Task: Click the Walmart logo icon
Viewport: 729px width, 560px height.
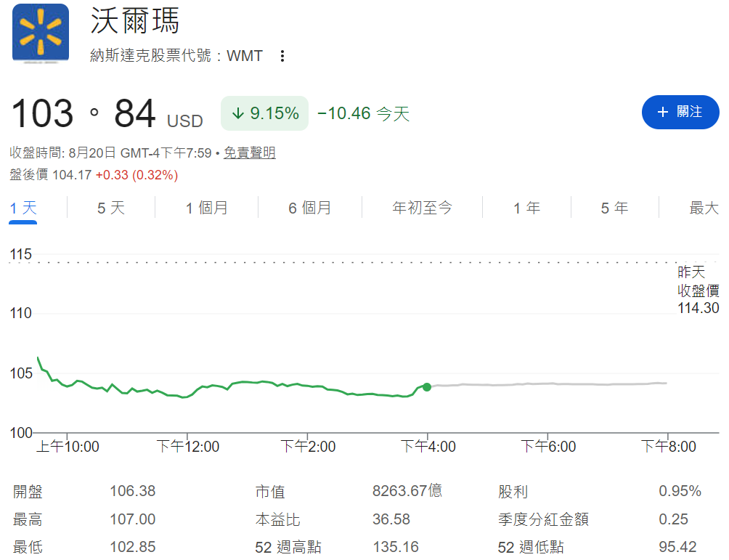Action: [x=41, y=33]
